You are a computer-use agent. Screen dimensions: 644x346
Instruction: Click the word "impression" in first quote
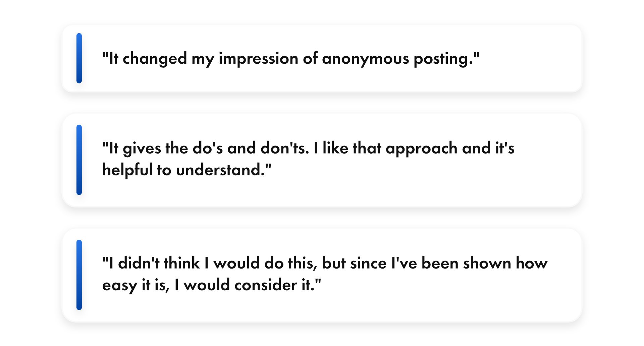point(259,59)
